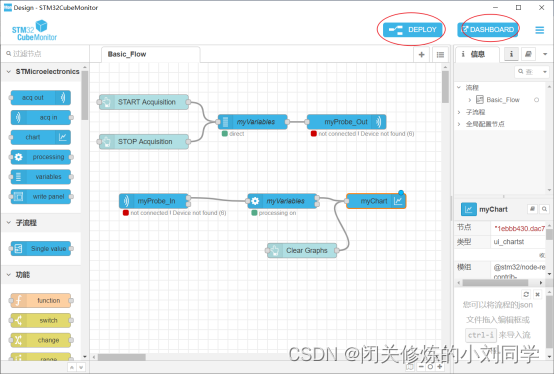Expand palette categories with down arrow
The width and height of the screenshot is (554, 374).
click(81, 368)
